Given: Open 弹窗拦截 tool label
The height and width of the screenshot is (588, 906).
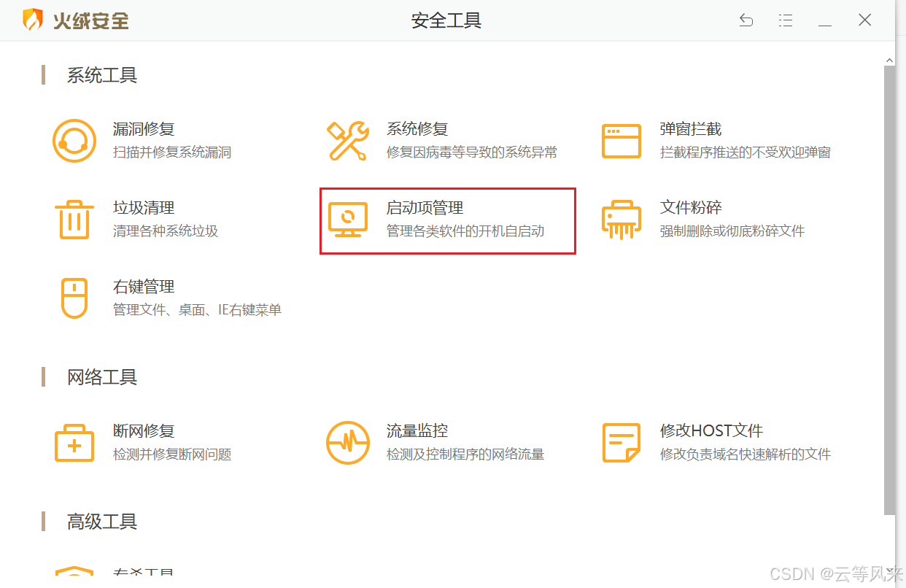Looking at the screenshot, I should 691,129.
